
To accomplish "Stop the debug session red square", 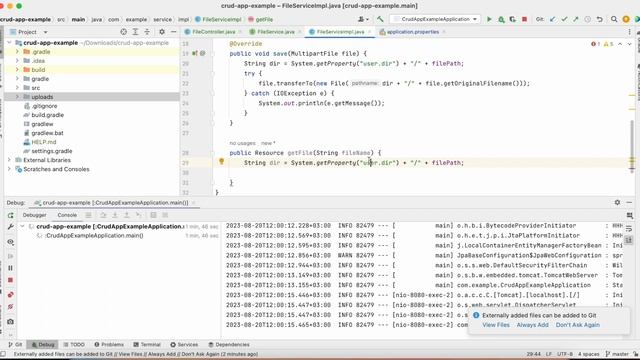I will (11, 280).
